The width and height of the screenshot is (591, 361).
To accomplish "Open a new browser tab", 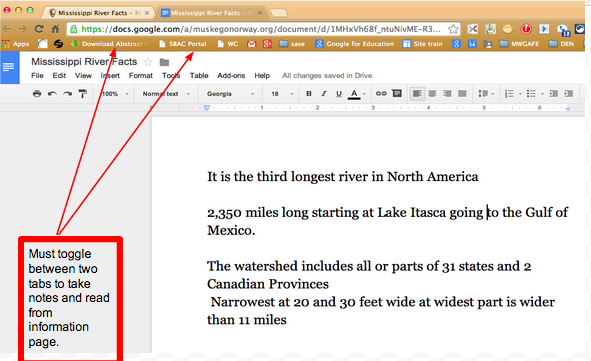I will click(279, 13).
